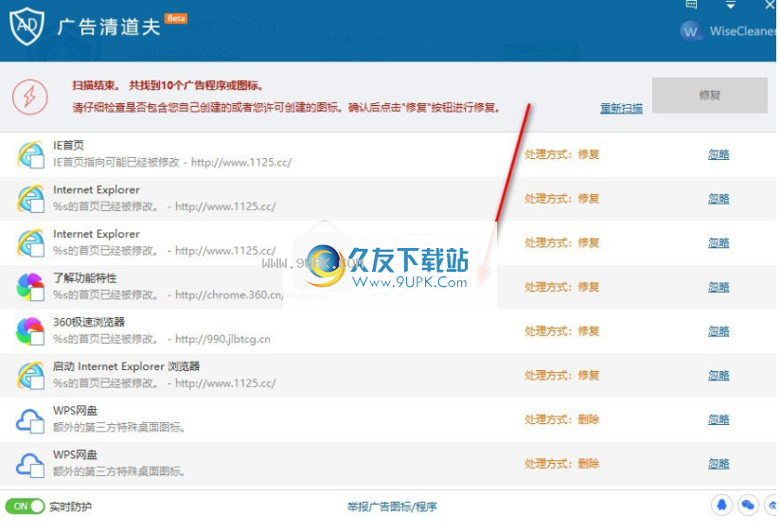This screenshot has height=532, width=781.
Task: Click the blue bell notification icon
Action: click(721, 505)
